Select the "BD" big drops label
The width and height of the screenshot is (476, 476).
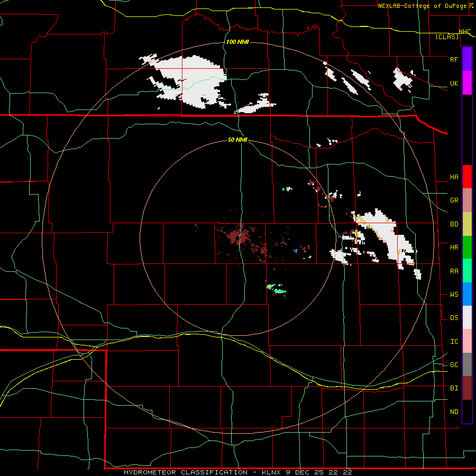point(454,224)
